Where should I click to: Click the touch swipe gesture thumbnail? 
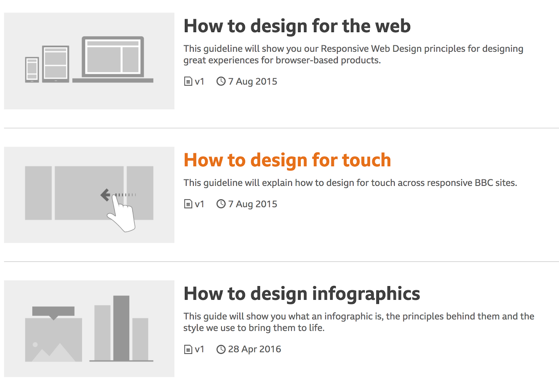point(89,195)
